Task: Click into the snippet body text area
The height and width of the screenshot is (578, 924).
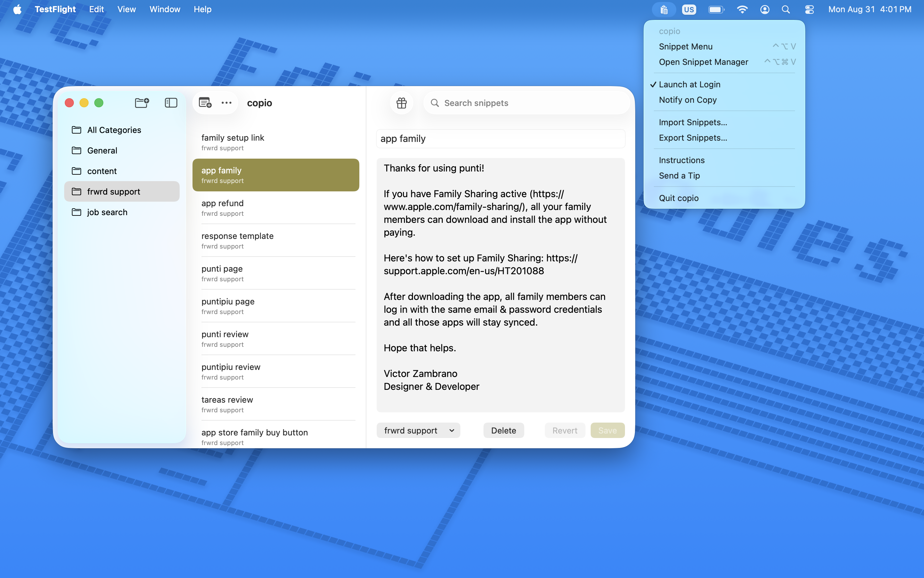Action: tap(501, 285)
